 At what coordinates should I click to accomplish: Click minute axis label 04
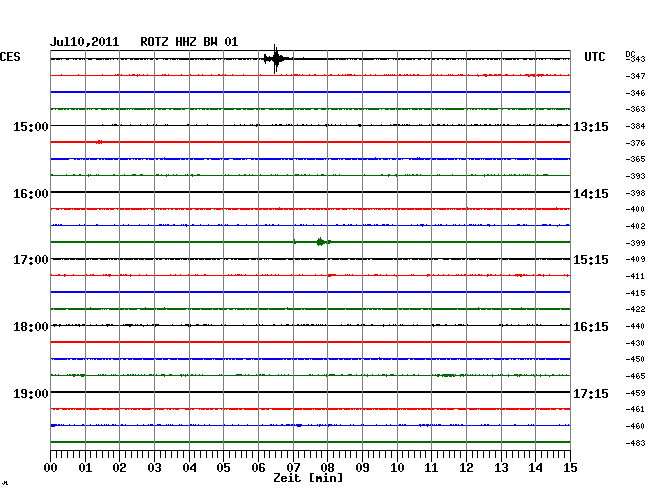(x=189, y=468)
